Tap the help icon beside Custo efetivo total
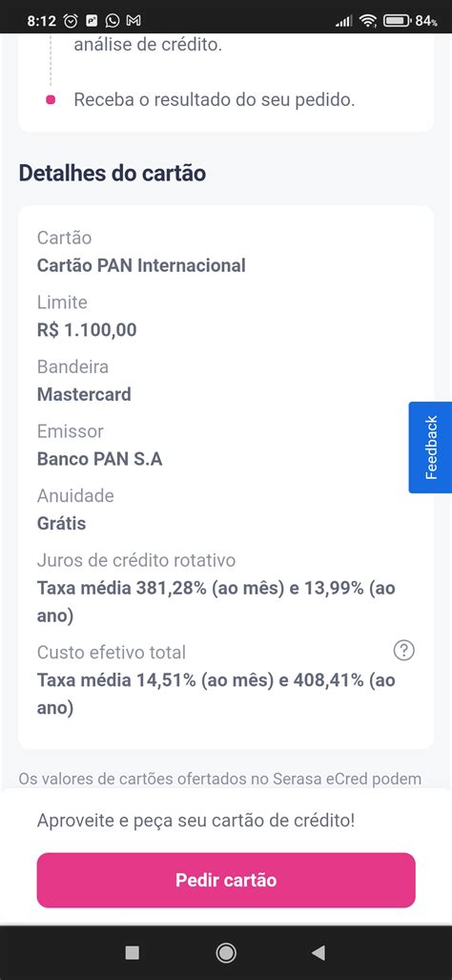This screenshot has width=452, height=980. point(404,651)
